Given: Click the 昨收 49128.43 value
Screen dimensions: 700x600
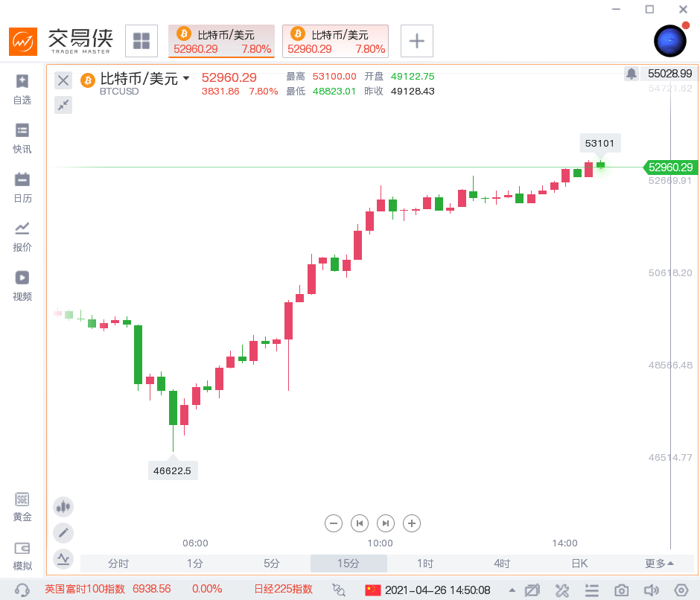Looking at the screenshot, I should point(413,91).
